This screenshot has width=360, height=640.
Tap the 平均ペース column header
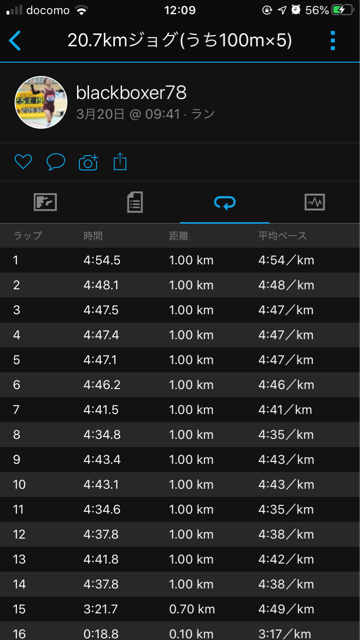[282, 236]
